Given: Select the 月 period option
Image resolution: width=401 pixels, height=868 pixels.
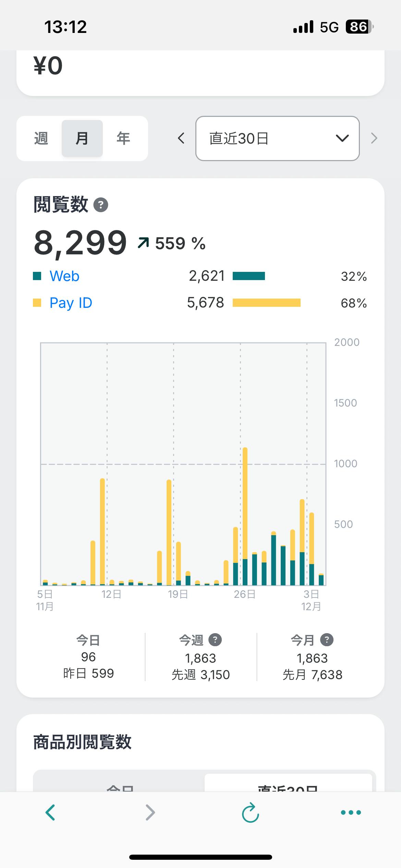Looking at the screenshot, I should click(x=82, y=138).
